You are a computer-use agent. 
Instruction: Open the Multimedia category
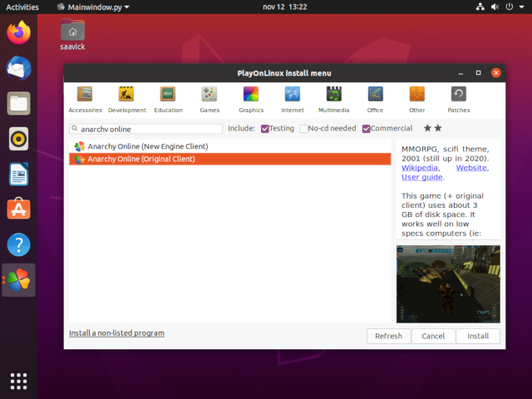[334, 100]
